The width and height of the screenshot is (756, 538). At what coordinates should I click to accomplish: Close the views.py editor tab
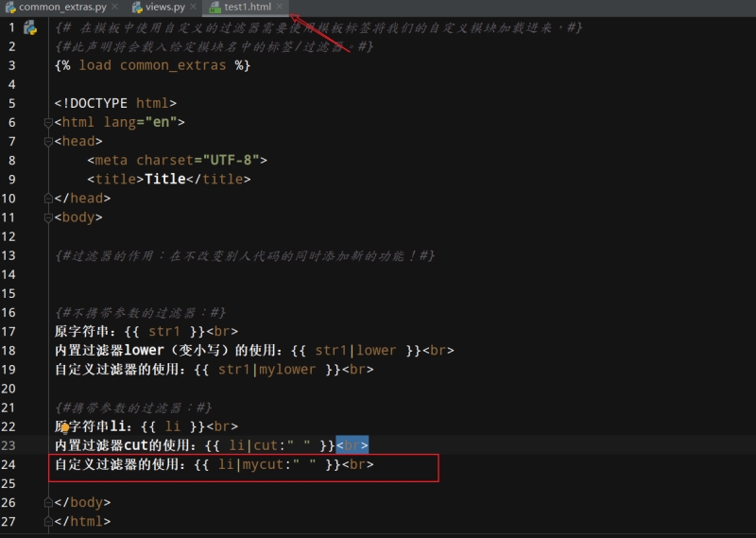193,7
